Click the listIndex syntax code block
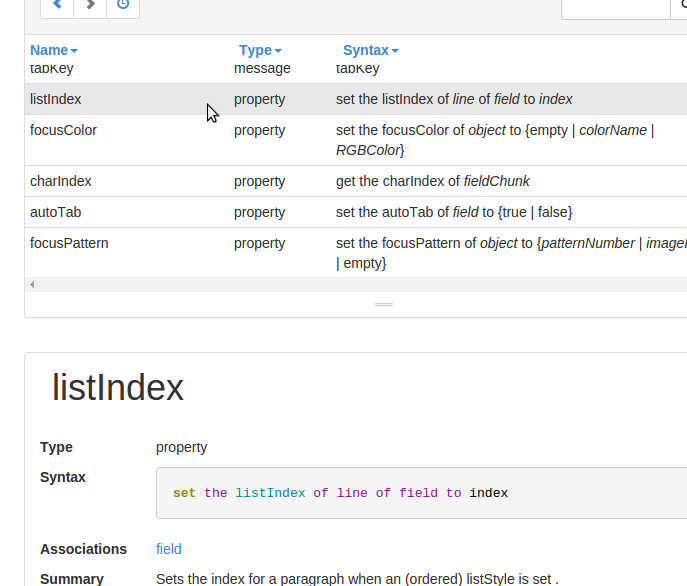Image resolution: width=687 pixels, height=586 pixels. (420, 493)
